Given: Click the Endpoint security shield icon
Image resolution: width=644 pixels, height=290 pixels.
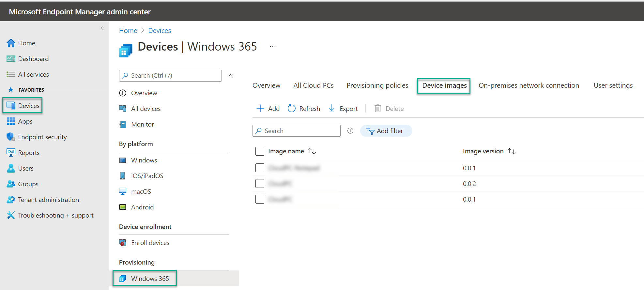Looking at the screenshot, I should tap(11, 137).
